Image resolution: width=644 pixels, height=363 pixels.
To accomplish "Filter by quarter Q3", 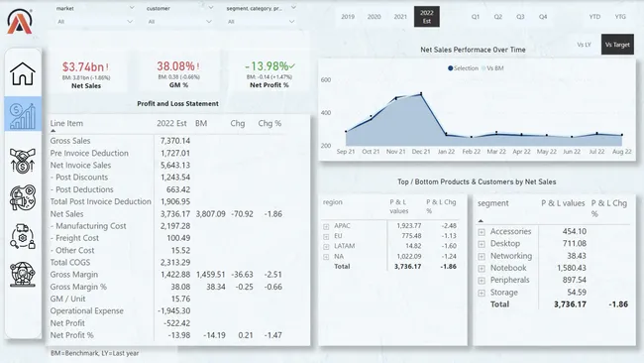I will (520, 17).
